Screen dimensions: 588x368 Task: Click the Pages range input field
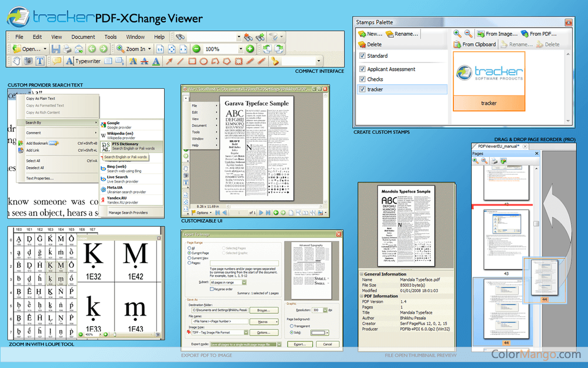tap(244, 263)
